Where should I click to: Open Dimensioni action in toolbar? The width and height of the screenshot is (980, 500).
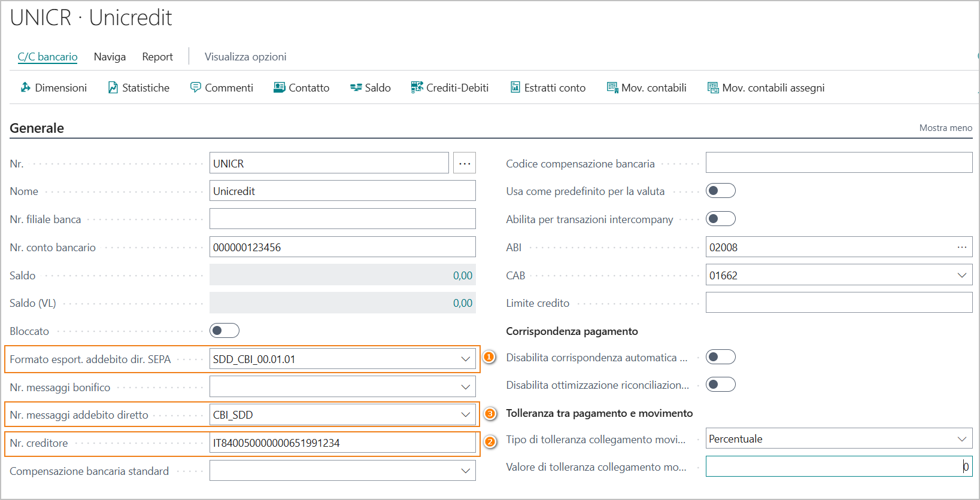click(53, 88)
